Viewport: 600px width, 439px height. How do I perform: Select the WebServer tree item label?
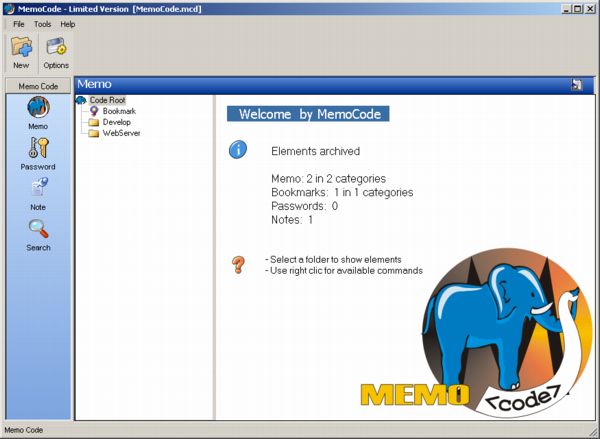tap(121, 133)
